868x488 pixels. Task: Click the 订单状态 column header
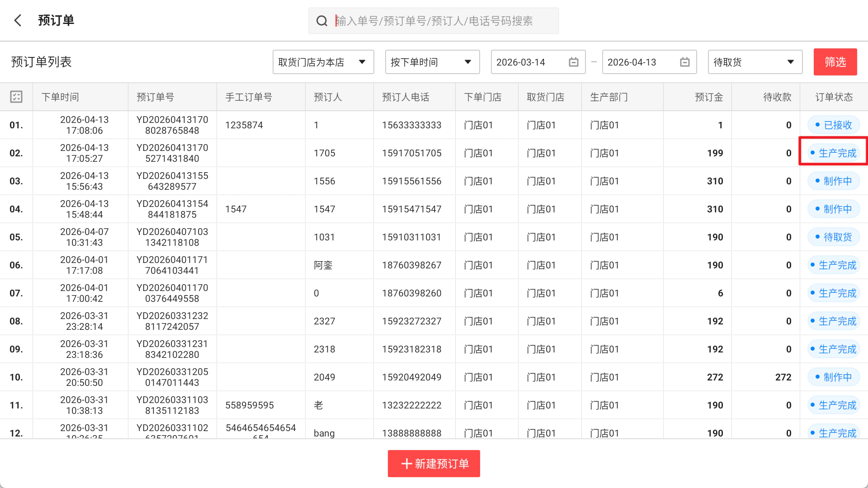834,97
